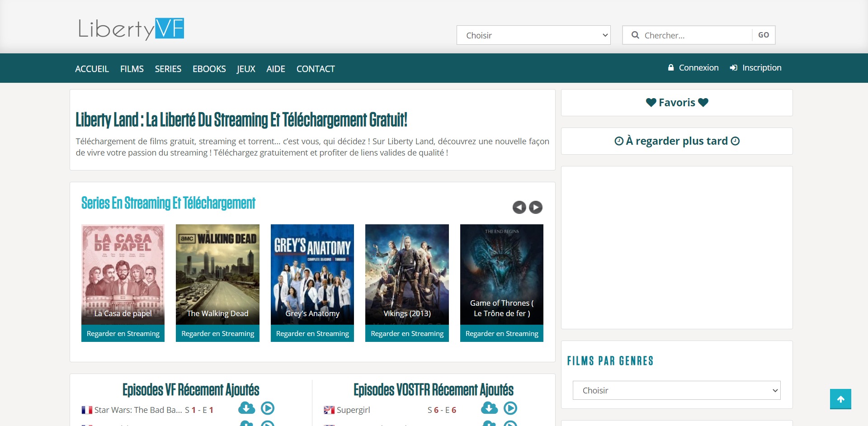Click the Inscription link
The image size is (868, 426).
point(762,68)
